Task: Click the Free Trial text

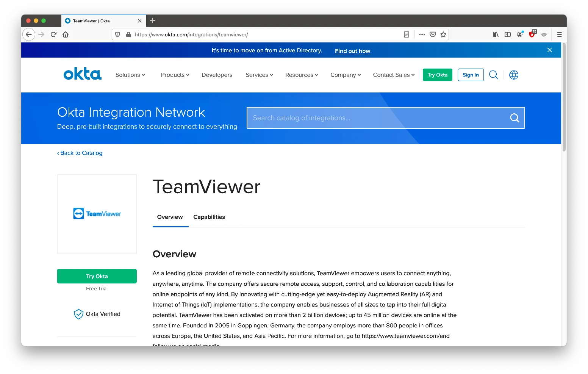Action: pyautogui.click(x=97, y=289)
